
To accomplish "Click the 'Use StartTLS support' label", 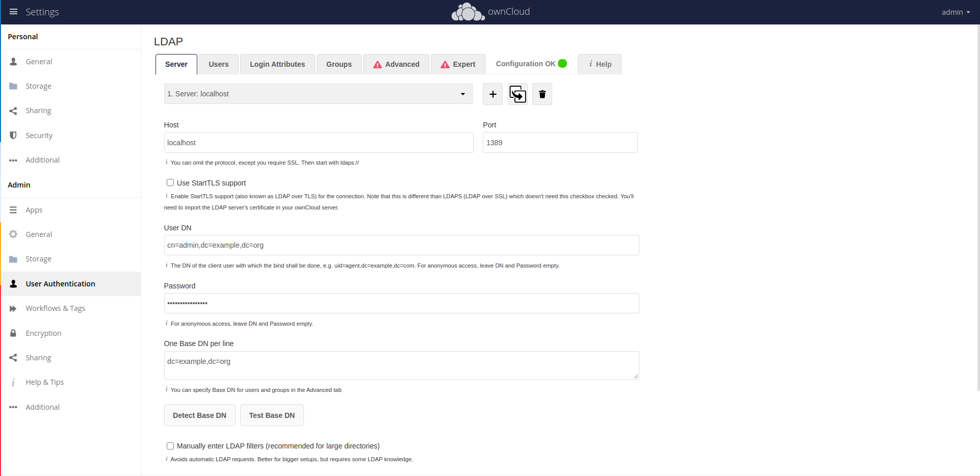I will 211,183.
